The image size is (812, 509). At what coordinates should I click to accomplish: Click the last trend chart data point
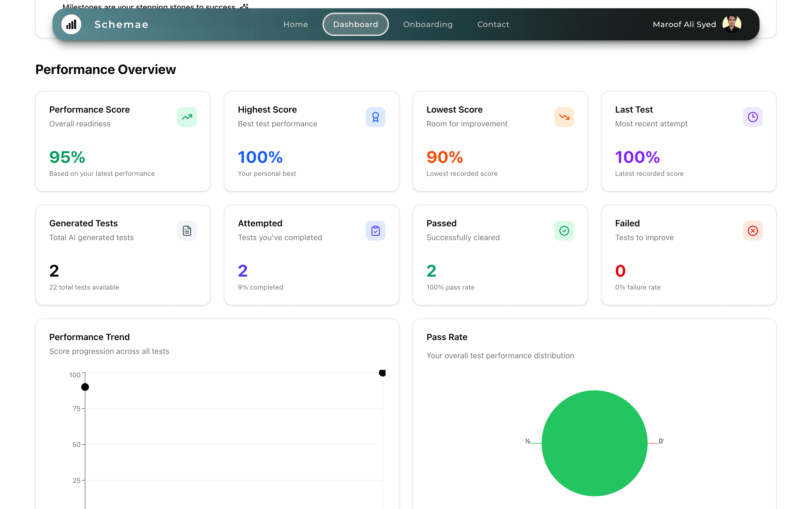[x=382, y=373]
